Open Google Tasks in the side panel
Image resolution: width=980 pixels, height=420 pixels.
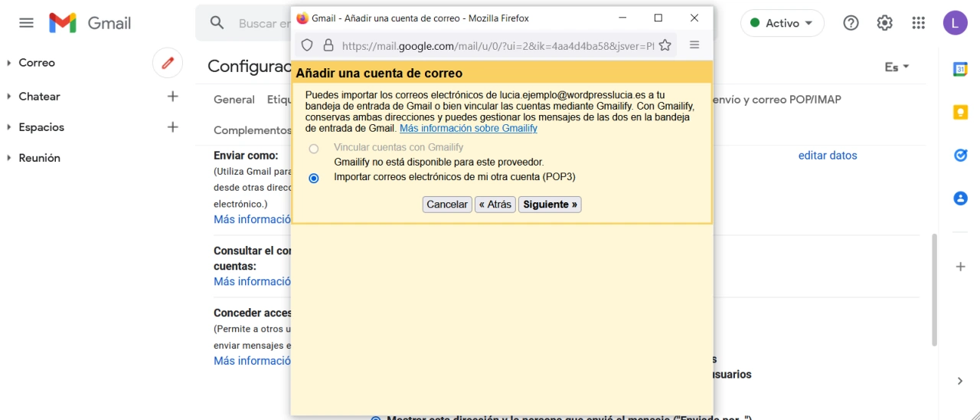[960, 155]
